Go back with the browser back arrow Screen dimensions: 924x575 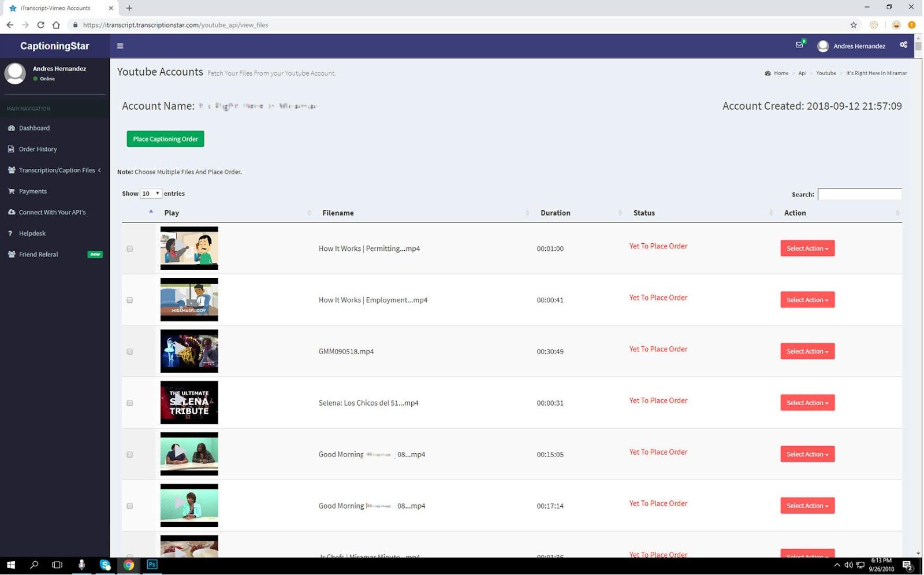pos(10,25)
